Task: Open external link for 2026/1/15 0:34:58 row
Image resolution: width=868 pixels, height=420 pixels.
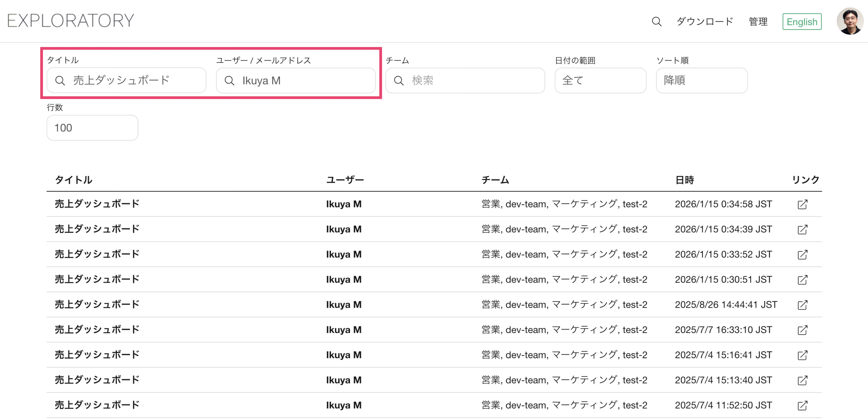Action: [802, 204]
